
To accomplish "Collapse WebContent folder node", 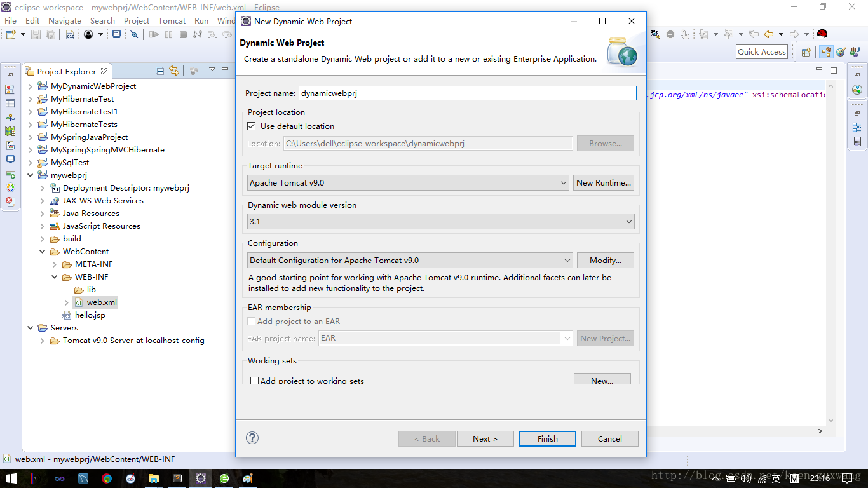I will pos(43,251).
